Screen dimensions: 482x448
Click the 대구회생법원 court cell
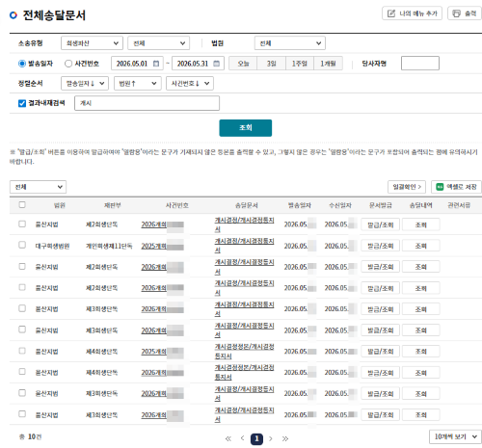click(52, 246)
